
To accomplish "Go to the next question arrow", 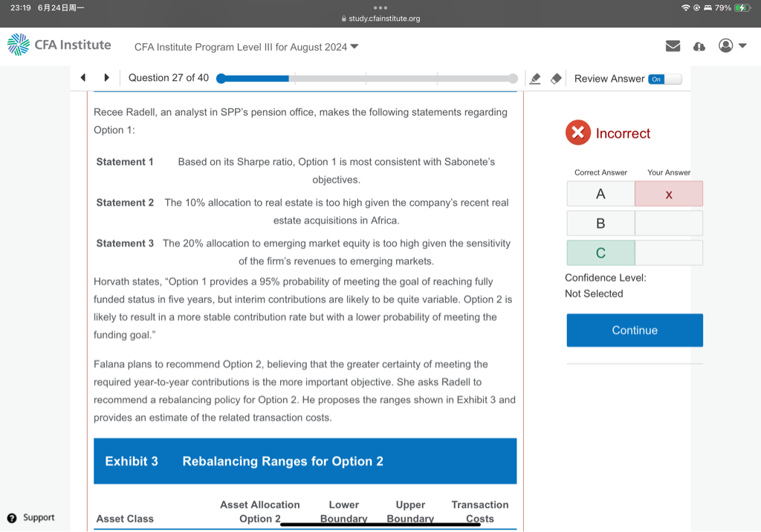I will (x=107, y=78).
